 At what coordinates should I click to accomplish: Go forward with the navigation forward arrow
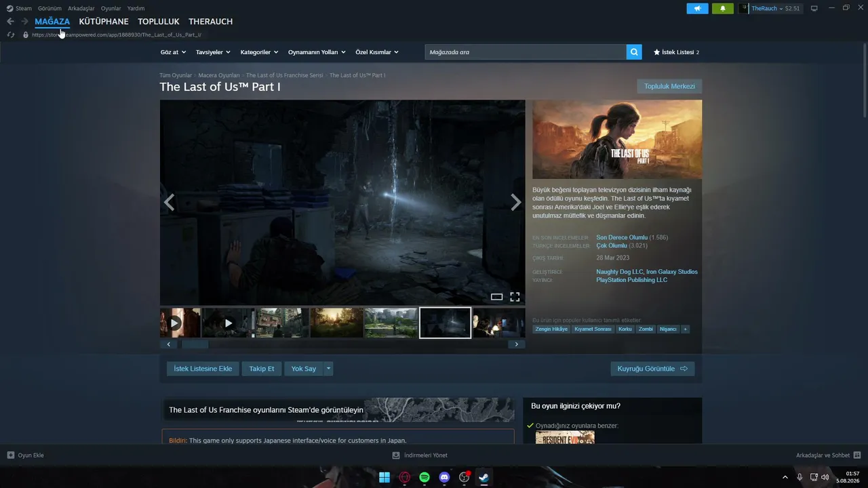click(x=24, y=22)
